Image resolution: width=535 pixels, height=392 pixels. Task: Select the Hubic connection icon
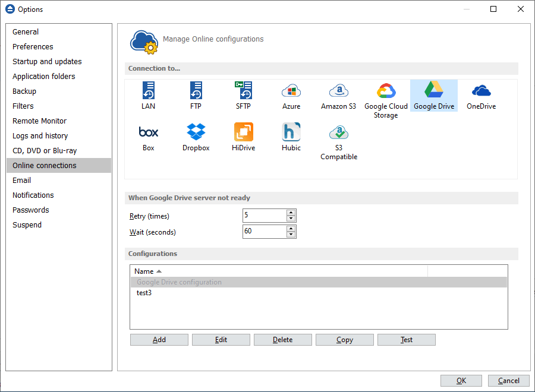coord(291,137)
